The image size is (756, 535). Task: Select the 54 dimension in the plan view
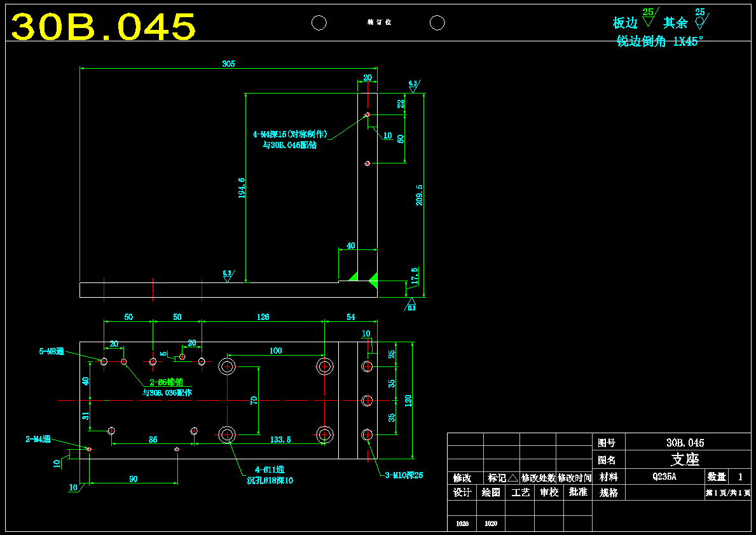coord(351,317)
